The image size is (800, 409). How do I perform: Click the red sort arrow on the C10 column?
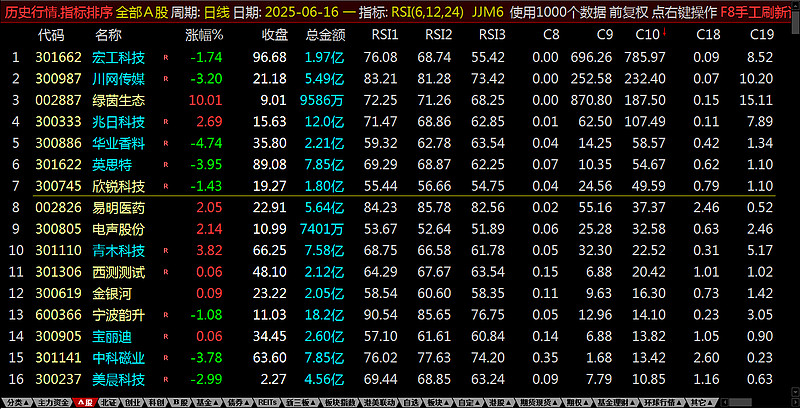pyautogui.click(x=665, y=33)
